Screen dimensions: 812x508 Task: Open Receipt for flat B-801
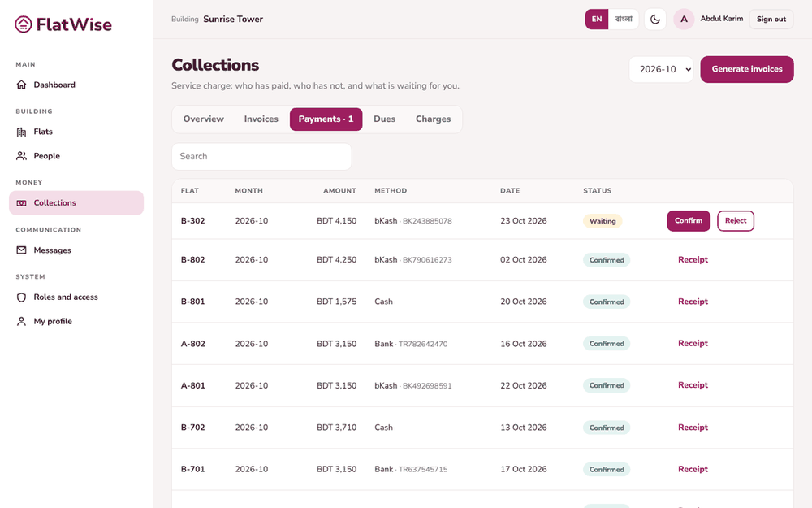coord(693,302)
